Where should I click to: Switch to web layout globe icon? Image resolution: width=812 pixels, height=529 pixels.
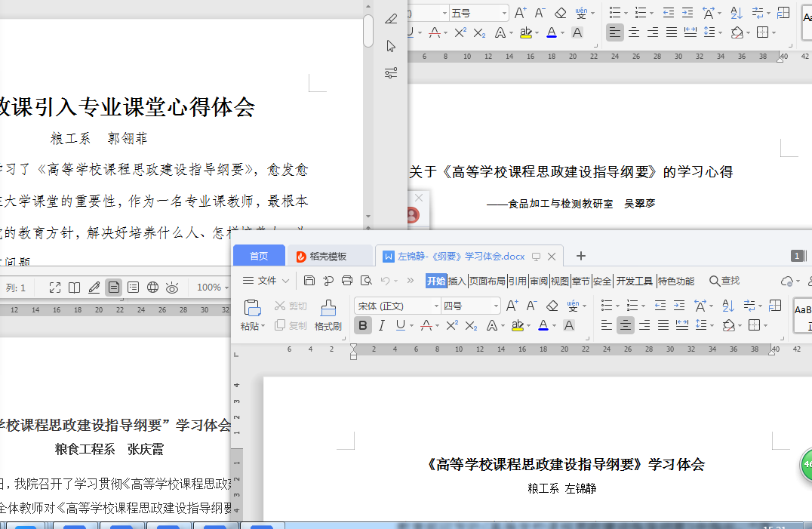[152, 288]
